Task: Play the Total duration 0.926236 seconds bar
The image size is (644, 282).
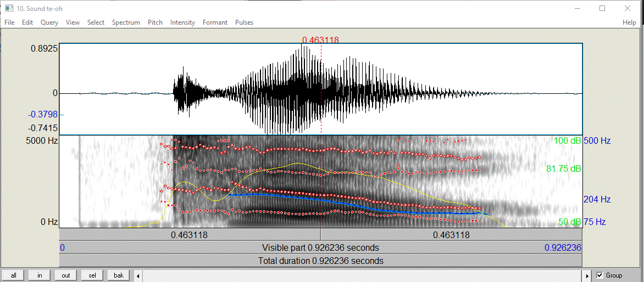Action: point(321,261)
